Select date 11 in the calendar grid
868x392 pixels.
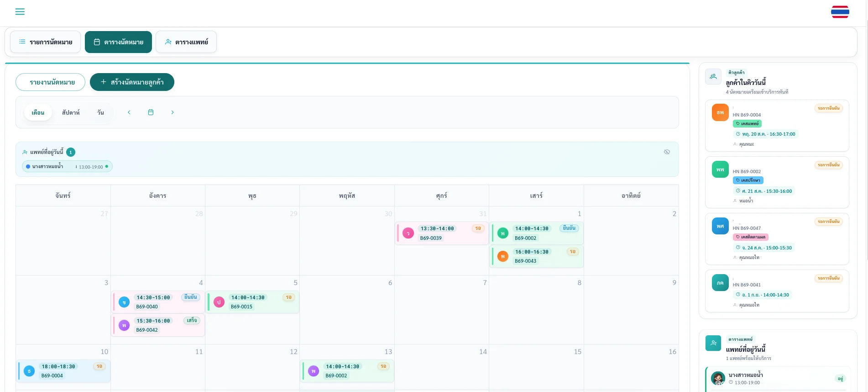click(x=199, y=352)
